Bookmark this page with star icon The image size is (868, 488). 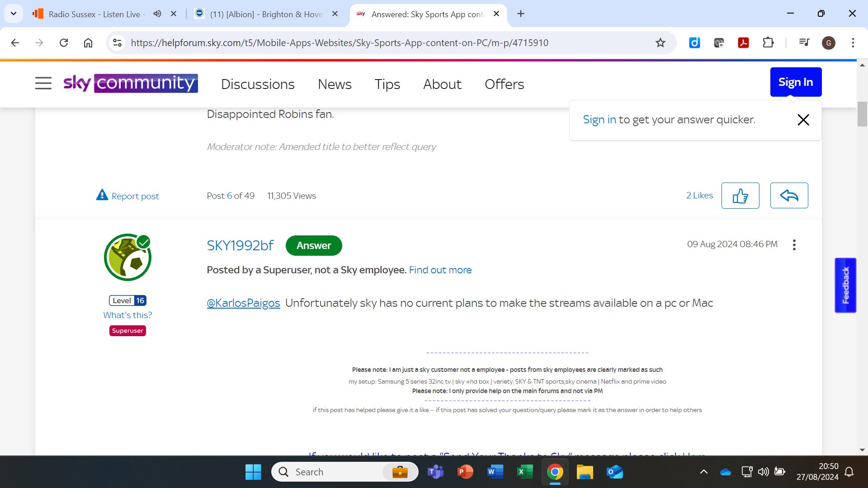(x=660, y=42)
